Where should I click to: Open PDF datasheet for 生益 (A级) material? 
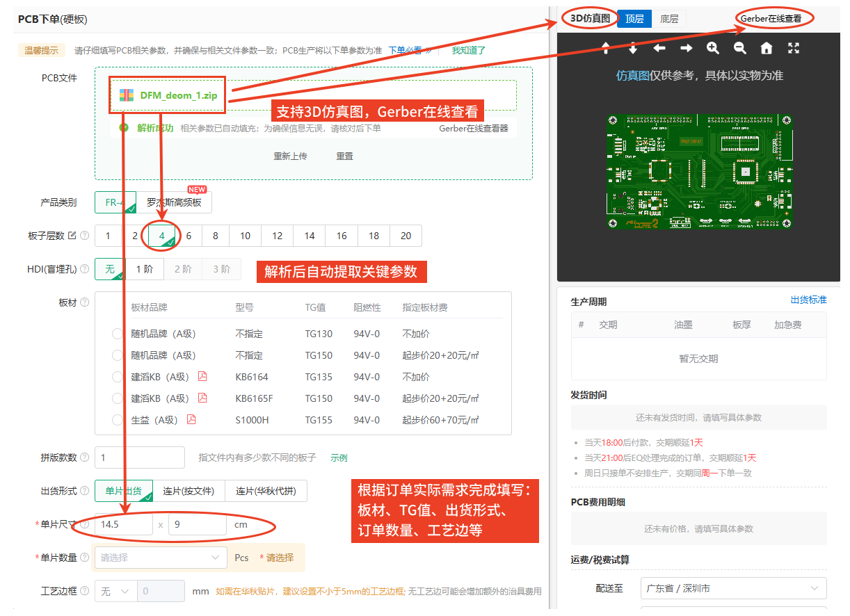pos(191,420)
